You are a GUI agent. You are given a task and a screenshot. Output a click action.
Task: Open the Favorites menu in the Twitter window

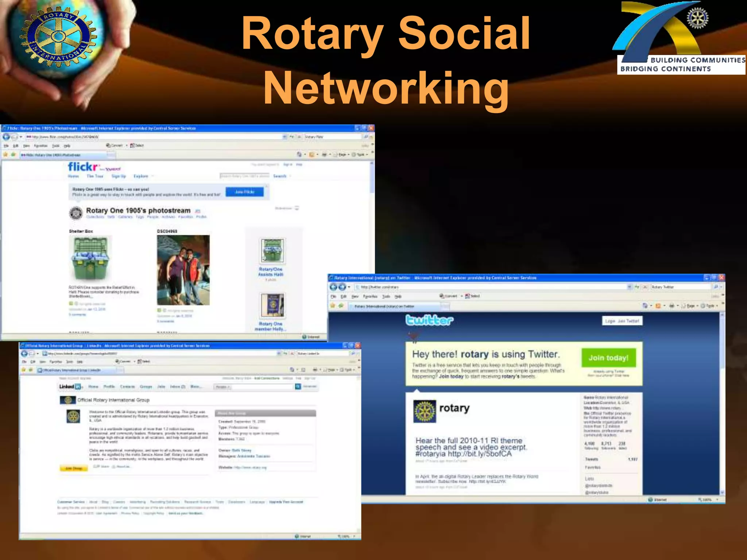pos(370,296)
